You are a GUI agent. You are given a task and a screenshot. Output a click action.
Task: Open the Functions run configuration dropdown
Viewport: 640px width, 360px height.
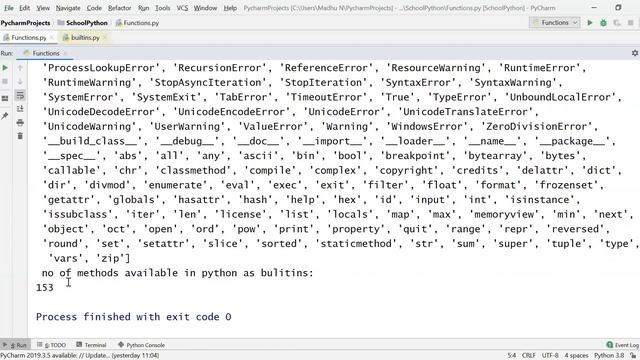click(x=555, y=23)
